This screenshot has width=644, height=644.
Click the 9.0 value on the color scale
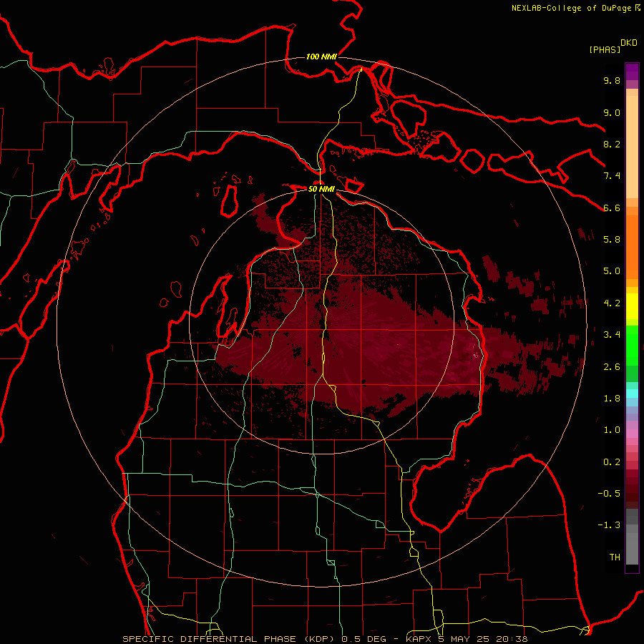612,112
